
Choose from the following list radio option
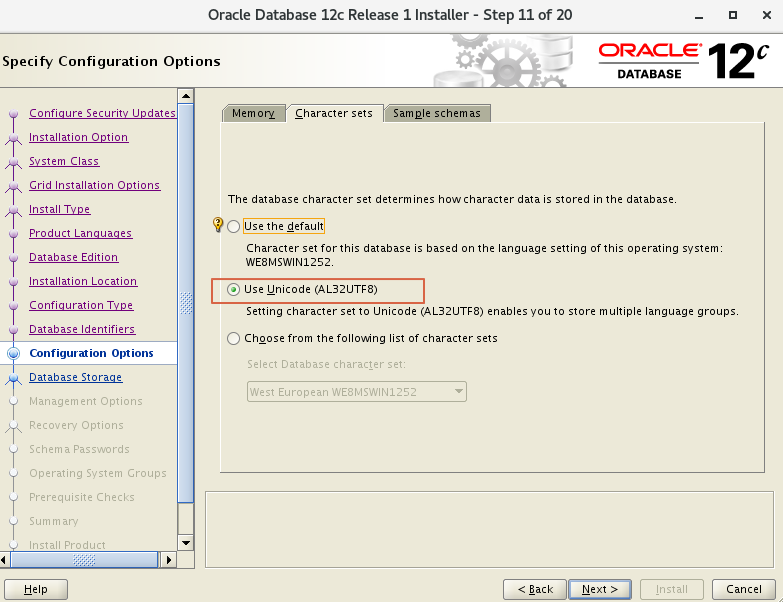coord(234,339)
